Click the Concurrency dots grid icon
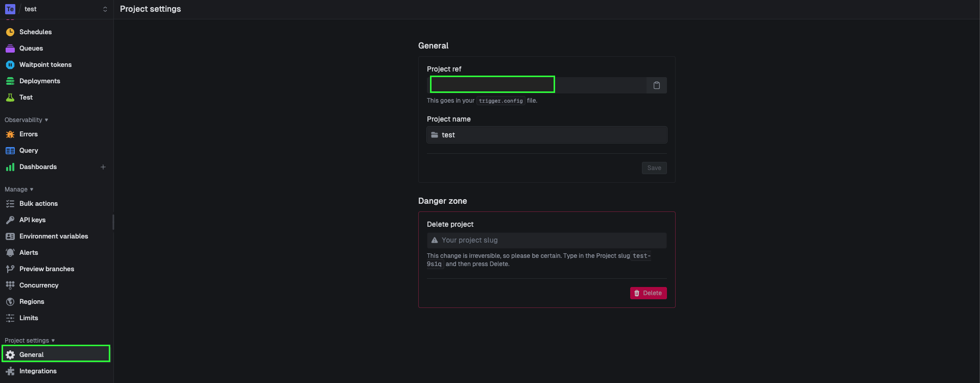 click(10, 285)
